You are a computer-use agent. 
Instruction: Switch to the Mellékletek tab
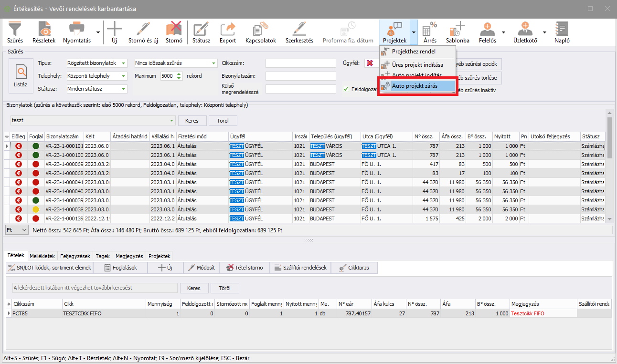tap(43, 256)
